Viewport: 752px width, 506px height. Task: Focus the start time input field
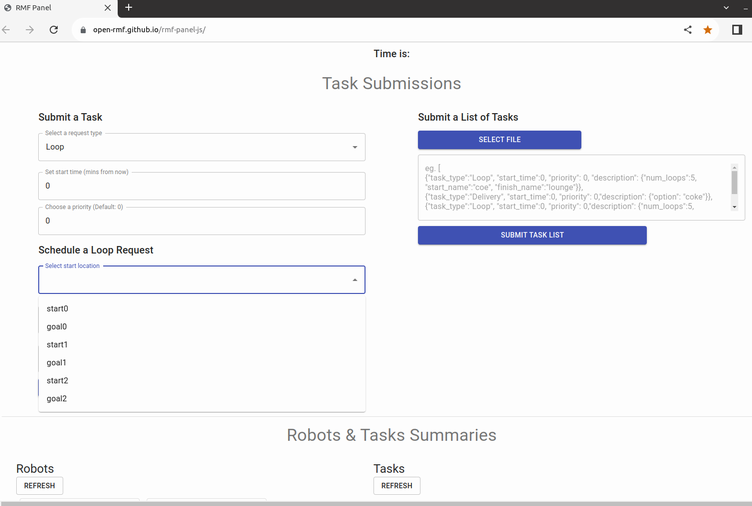pyautogui.click(x=202, y=186)
